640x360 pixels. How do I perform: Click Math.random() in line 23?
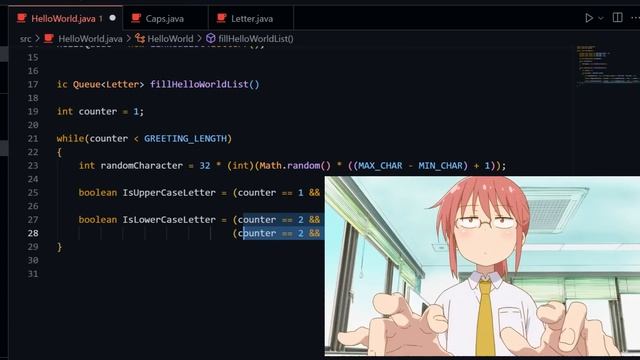[295, 166]
